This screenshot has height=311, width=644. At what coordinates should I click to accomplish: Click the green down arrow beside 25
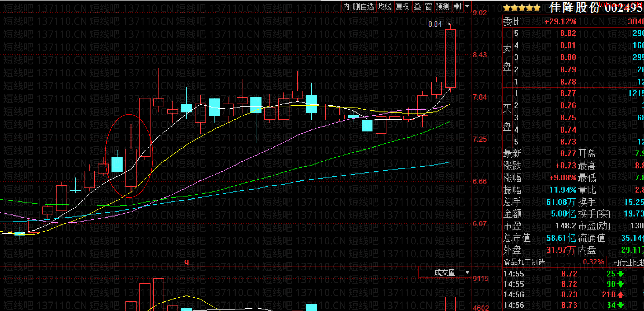click(621, 274)
